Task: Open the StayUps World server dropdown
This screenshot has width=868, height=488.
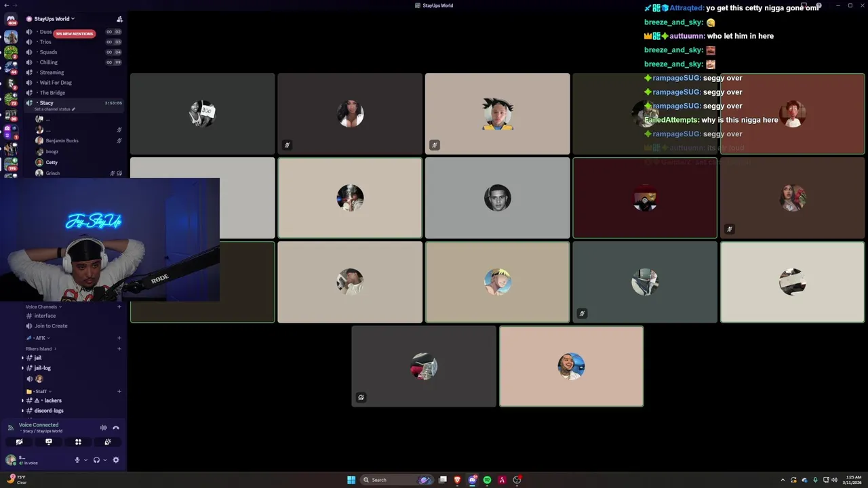Action: (54, 19)
